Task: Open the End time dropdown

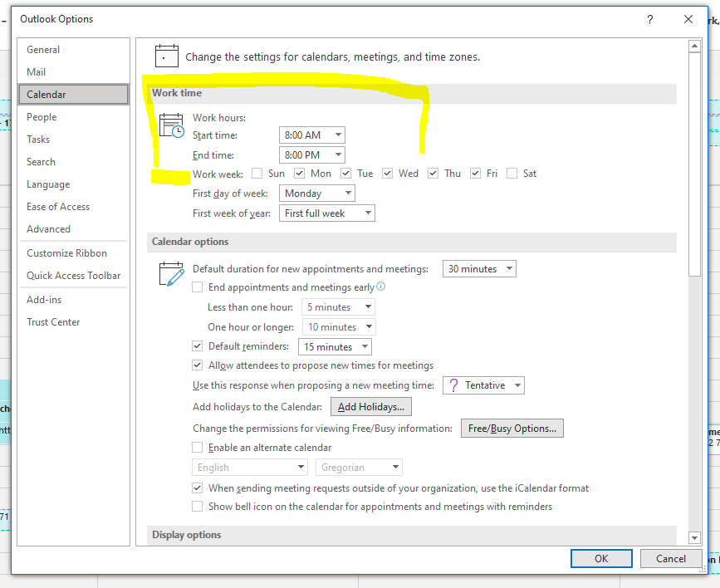Action: 311,154
